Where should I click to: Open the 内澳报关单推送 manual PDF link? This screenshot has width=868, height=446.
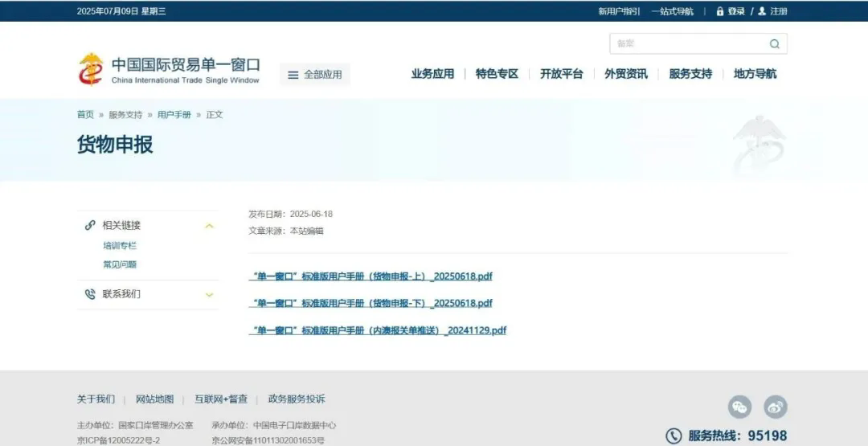[x=378, y=330]
